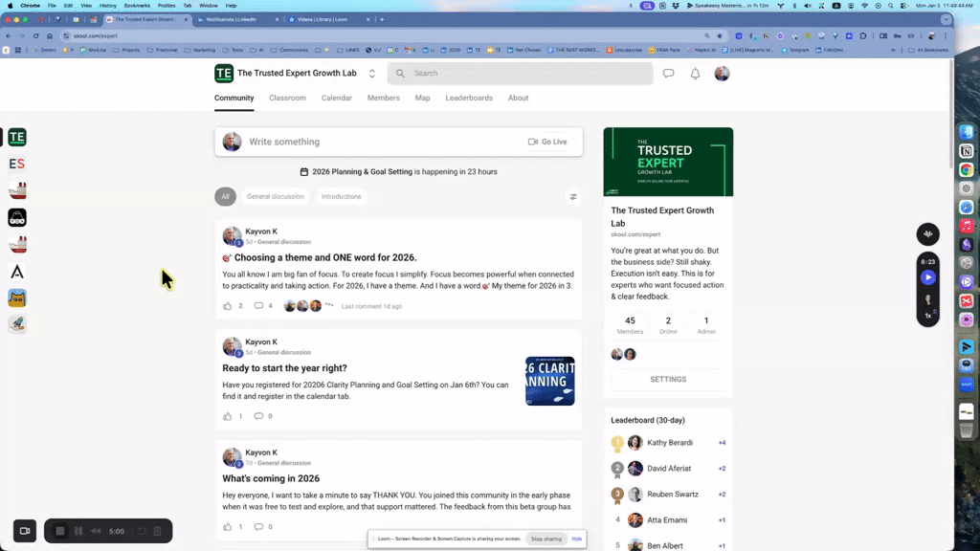Viewport: 980px width, 551px height.
Task: Expand reactions ellipsis on first post
Action: pyautogui.click(x=329, y=305)
